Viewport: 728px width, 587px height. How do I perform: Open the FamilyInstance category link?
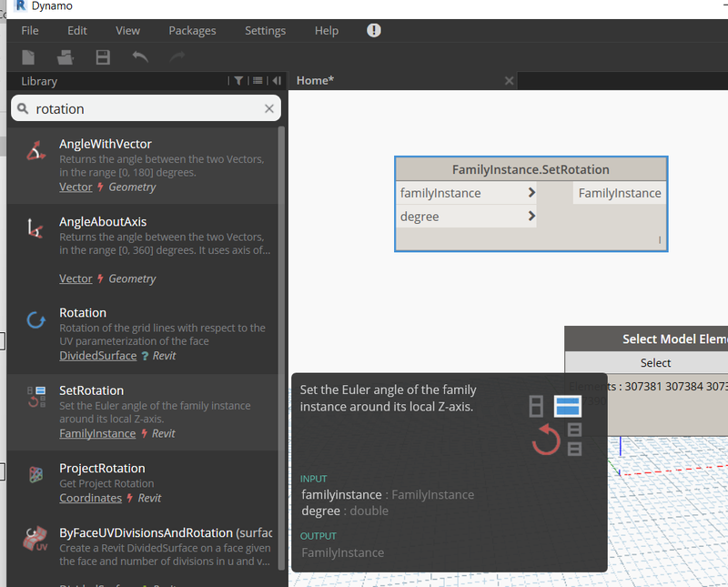tap(97, 433)
